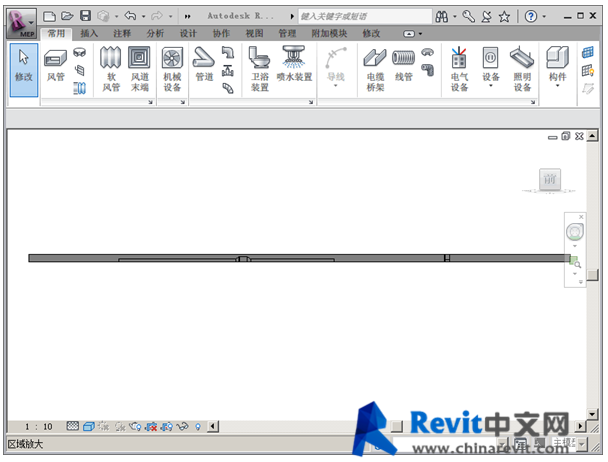Click the steering wheel navigation icon
Image resolution: width=608 pixels, height=462 pixels.
click(575, 232)
